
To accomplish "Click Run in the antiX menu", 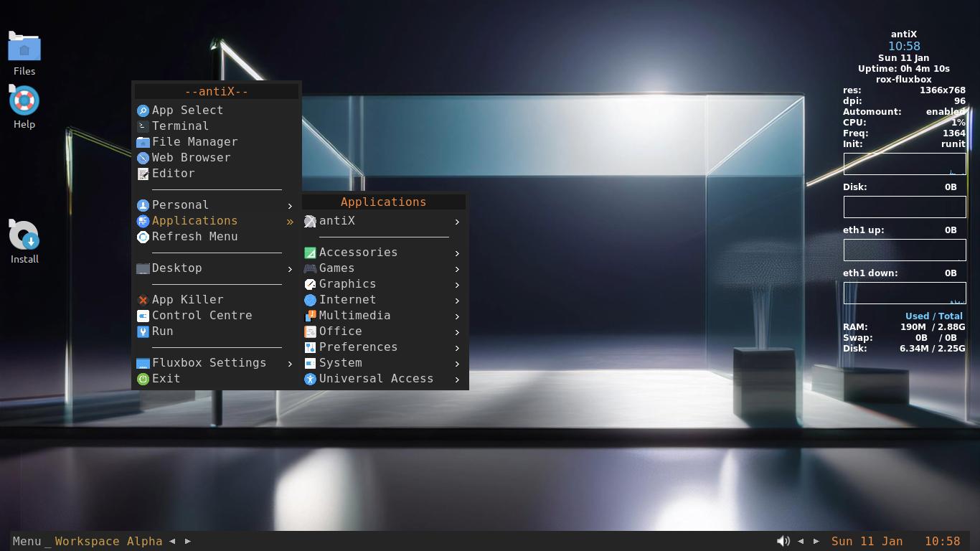I will (162, 331).
